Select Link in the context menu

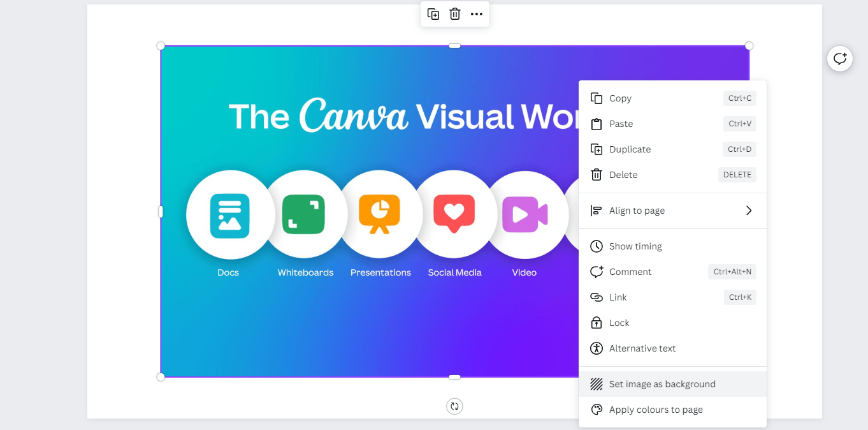coord(672,297)
